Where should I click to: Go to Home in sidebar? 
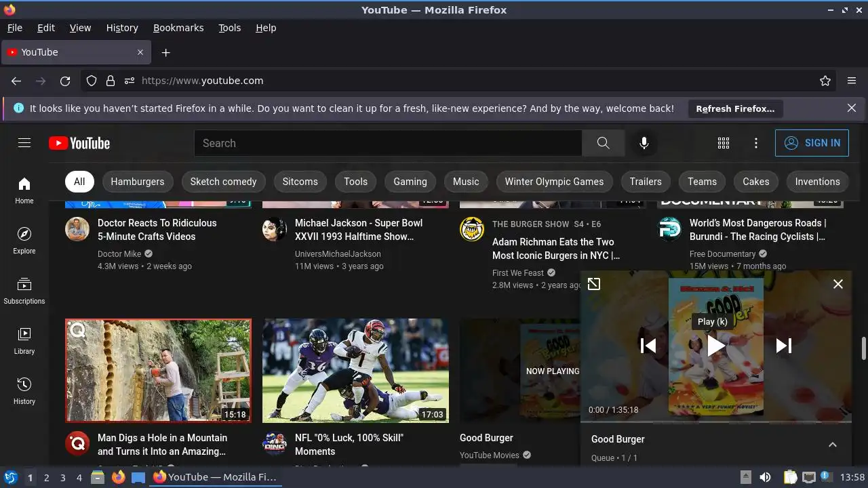coord(24,190)
